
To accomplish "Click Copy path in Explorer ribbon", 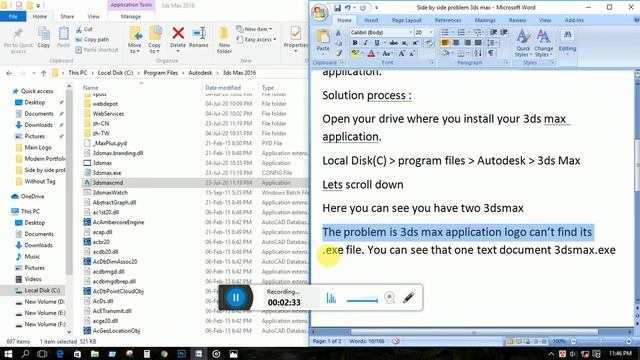I will point(92,40).
